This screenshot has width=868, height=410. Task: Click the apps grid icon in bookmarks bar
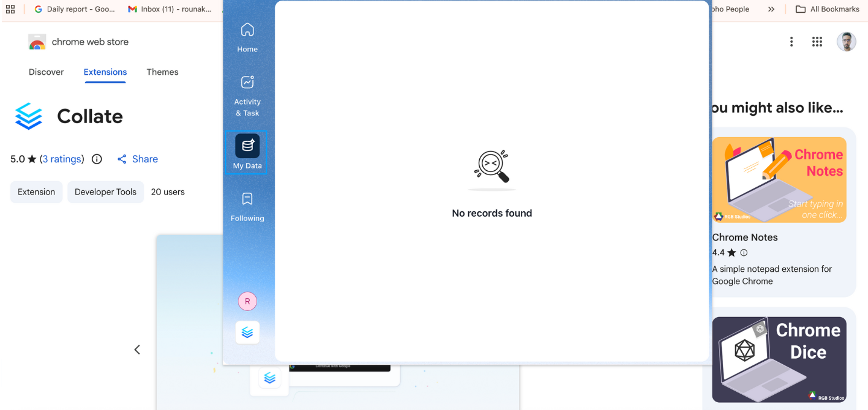coord(10,9)
